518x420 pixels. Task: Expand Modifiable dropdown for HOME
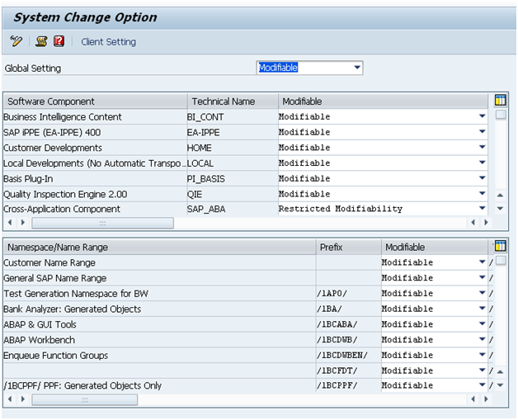point(482,147)
